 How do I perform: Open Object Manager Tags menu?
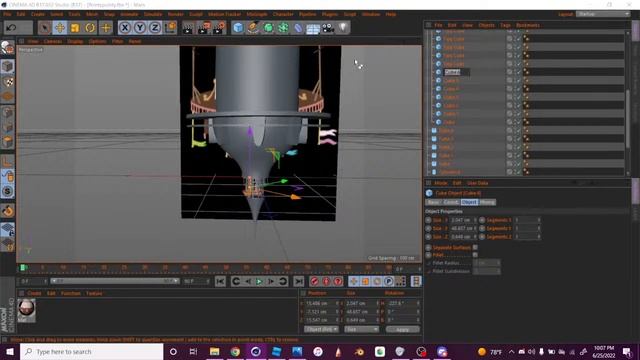pyautogui.click(x=505, y=25)
